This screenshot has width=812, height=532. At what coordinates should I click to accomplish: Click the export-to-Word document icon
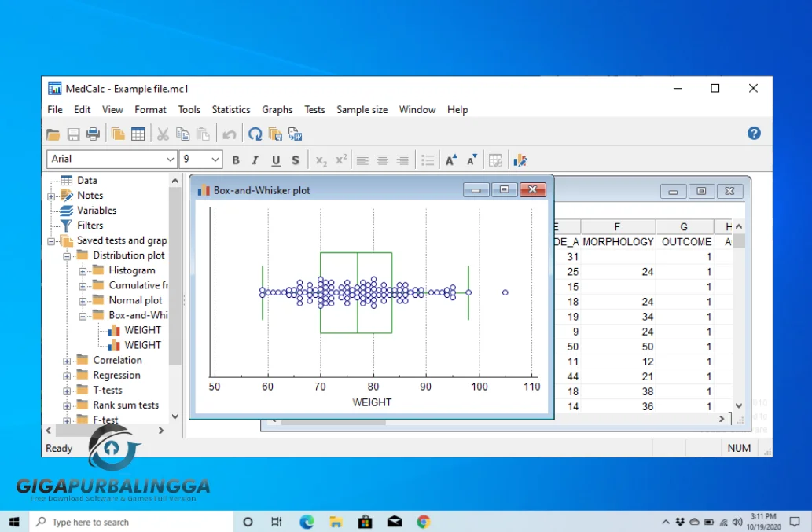coord(296,134)
